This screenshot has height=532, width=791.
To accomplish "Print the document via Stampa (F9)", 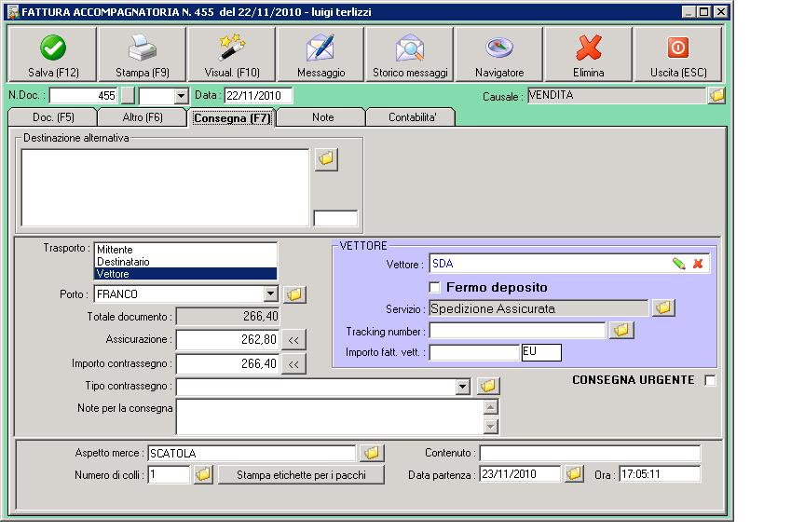I will tap(143, 54).
